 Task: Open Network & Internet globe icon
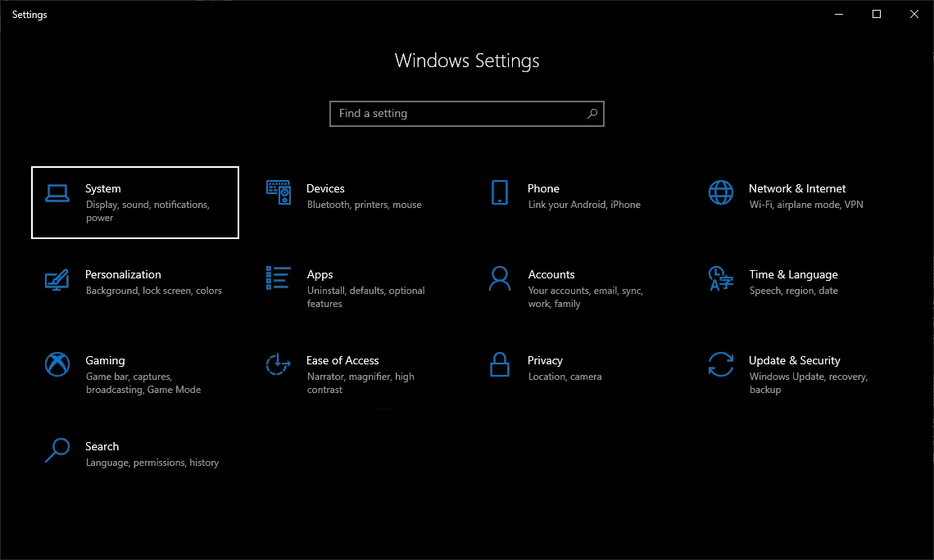coord(721,192)
